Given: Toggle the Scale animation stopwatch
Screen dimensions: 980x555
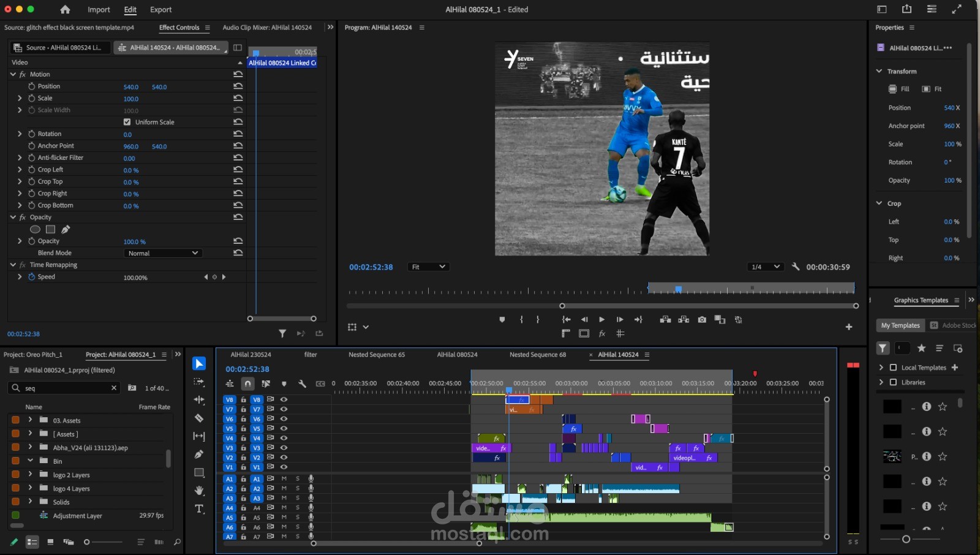Looking at the screenshot, I should pos(32,98).
